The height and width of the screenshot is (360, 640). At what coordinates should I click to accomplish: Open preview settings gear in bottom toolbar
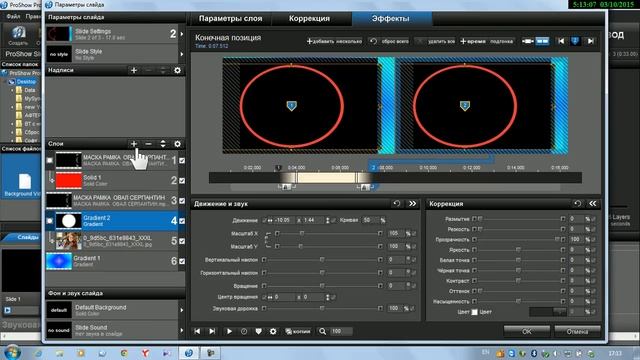point(273,331)
